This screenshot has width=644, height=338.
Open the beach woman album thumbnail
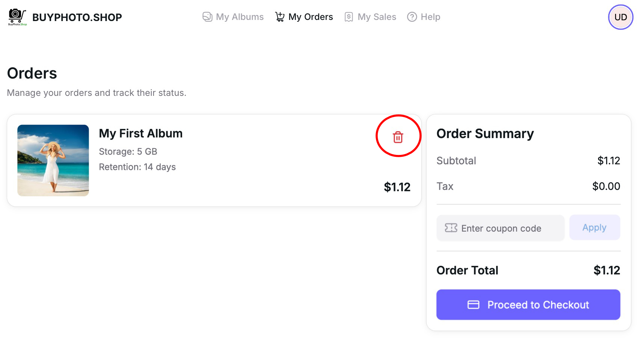click(x=53, y=161)
